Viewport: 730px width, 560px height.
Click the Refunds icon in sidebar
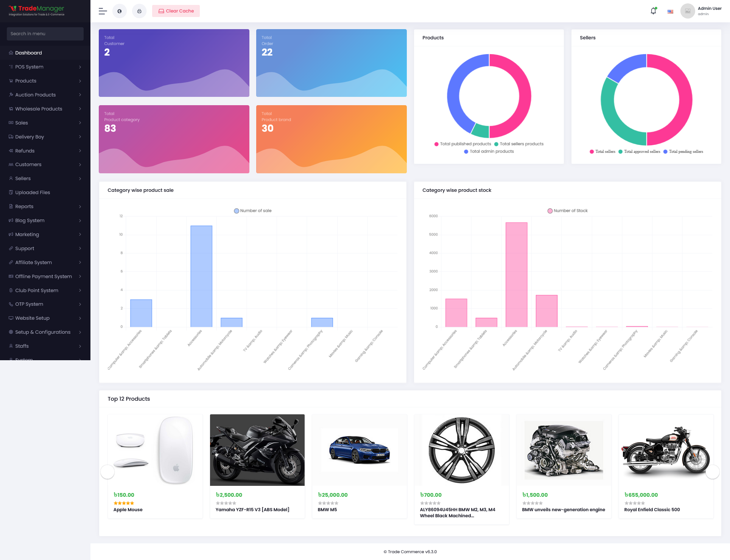[11, 151]
